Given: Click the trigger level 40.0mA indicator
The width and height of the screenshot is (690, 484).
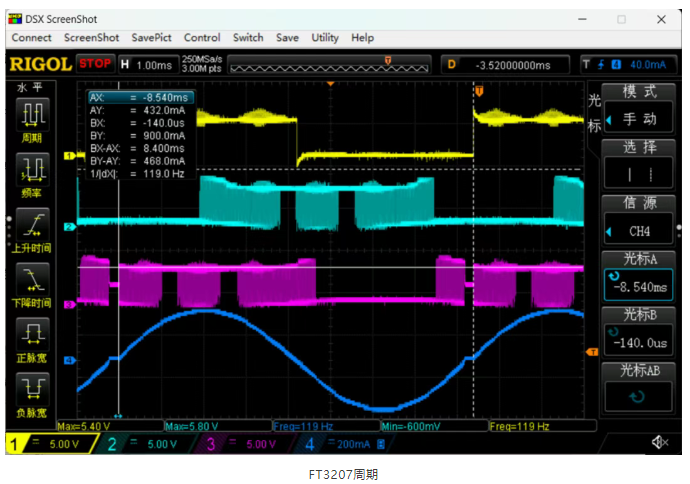Looking at the screenshot, I should point(648,65).
